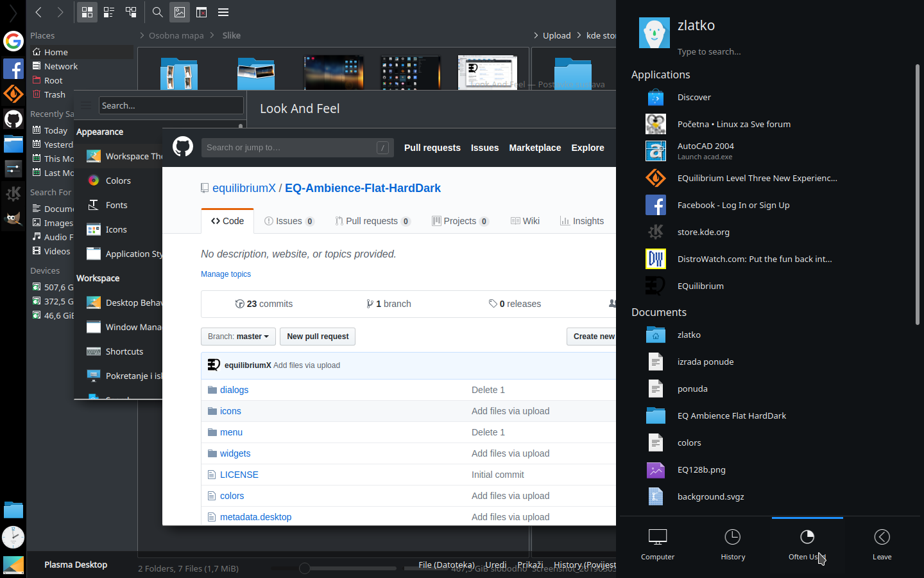Open Fonts settings item
924x578 pixels.
tap(118, 205)
